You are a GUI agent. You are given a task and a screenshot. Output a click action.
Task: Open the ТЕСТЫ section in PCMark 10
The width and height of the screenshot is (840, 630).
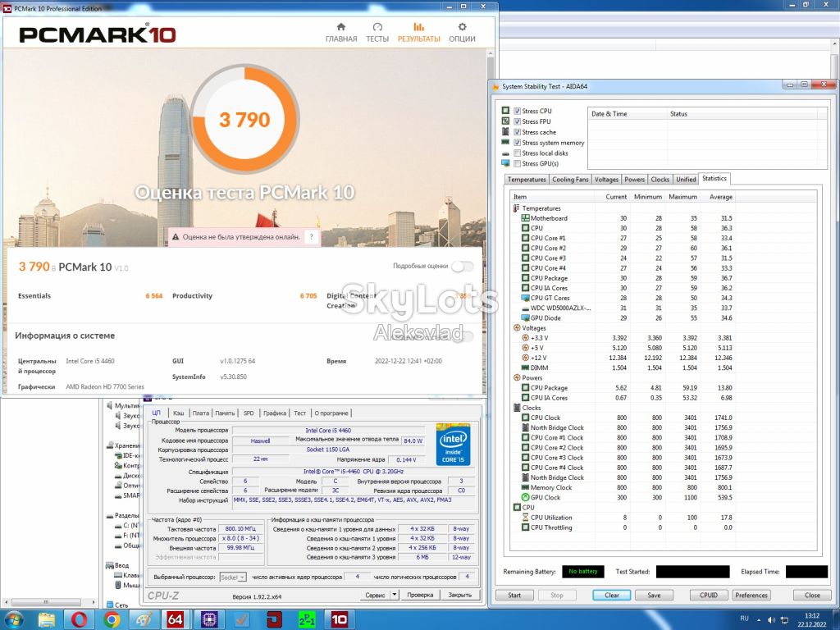pos(377,33)
